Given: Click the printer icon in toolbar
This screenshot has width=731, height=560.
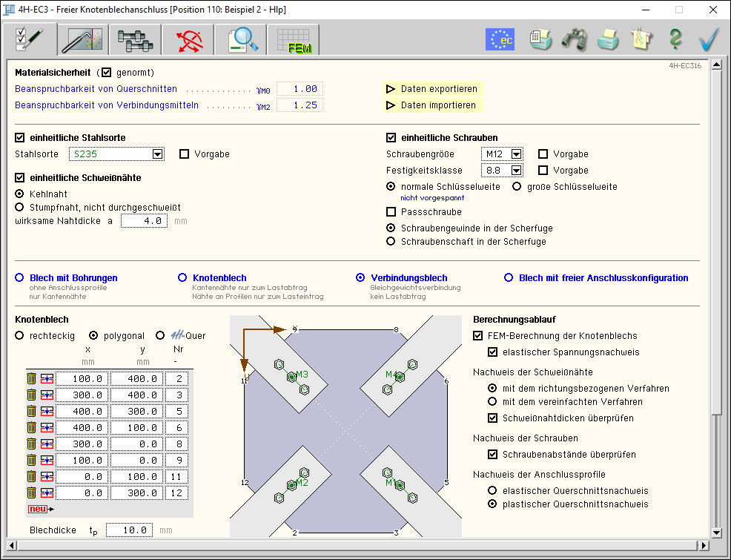Looking at the screenshot, I should (x=608, y=39).
